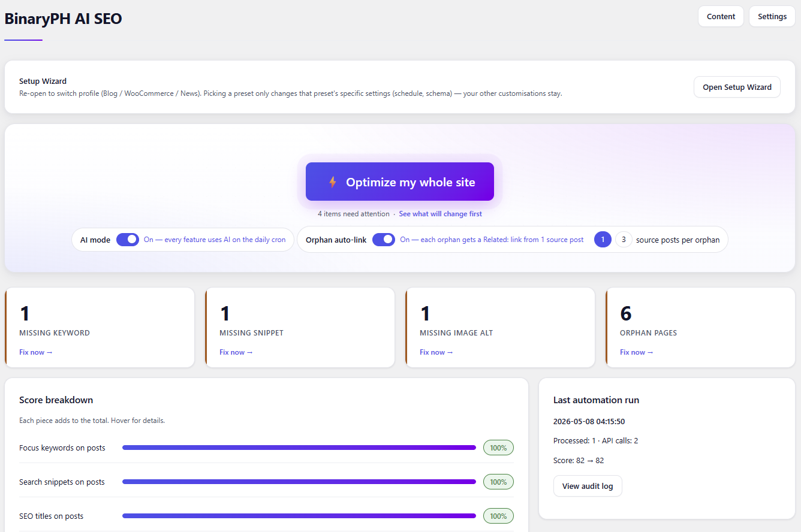Click the MISSING KEYWORD card label
This screenshot has width=801, height=532.
[x=55, y=333]
